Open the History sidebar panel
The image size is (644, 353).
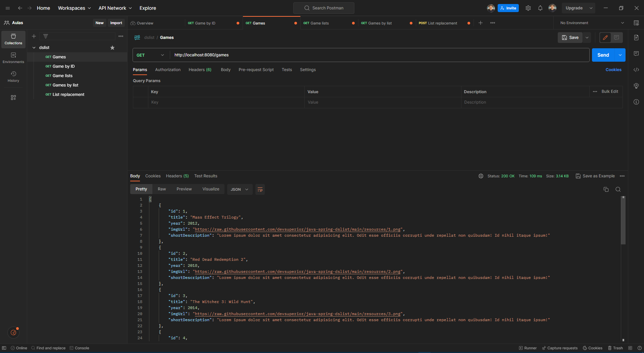click(13, 76)
